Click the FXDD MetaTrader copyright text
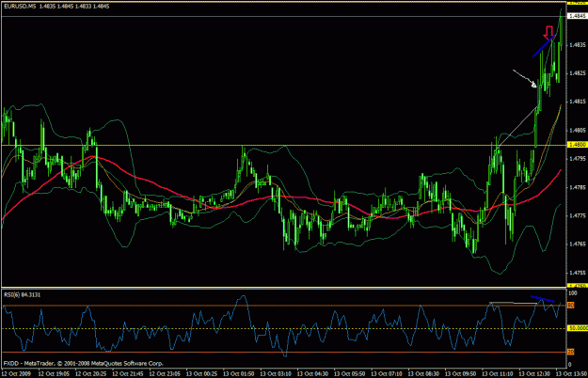This screenshot has height=378, width=588. tap(83, 363)
